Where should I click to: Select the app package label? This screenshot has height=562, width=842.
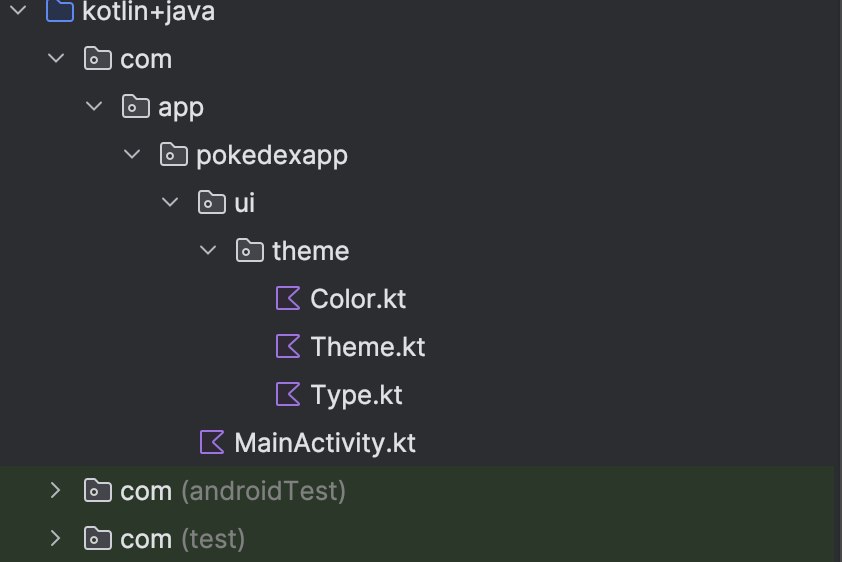click(x=181, y=106)
